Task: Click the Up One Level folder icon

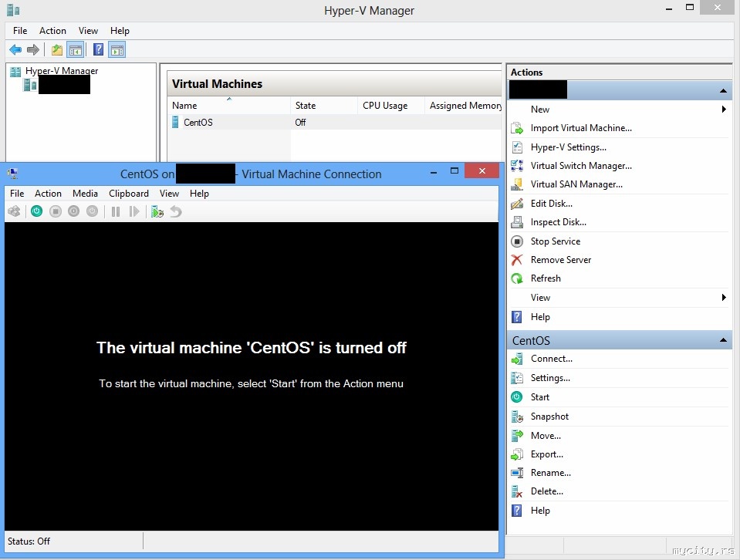Action: (57, 49)
